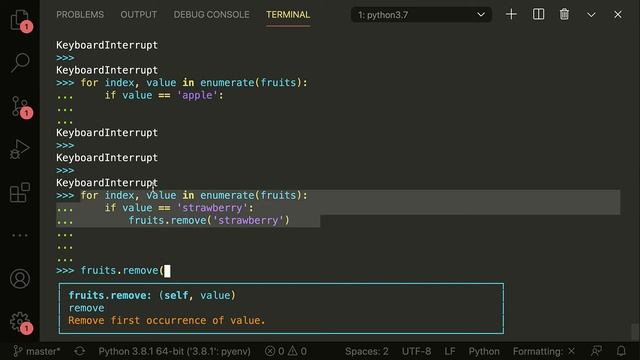The image size is (640, 360).
Task: Open errors and warnings count
Action: pyautogui.click(x=286, y=351)
